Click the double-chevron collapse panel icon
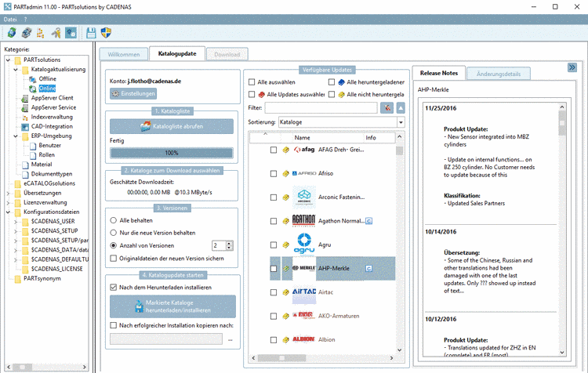The width and height of the screenshot is (588, 373). click(x=572, y=67)
